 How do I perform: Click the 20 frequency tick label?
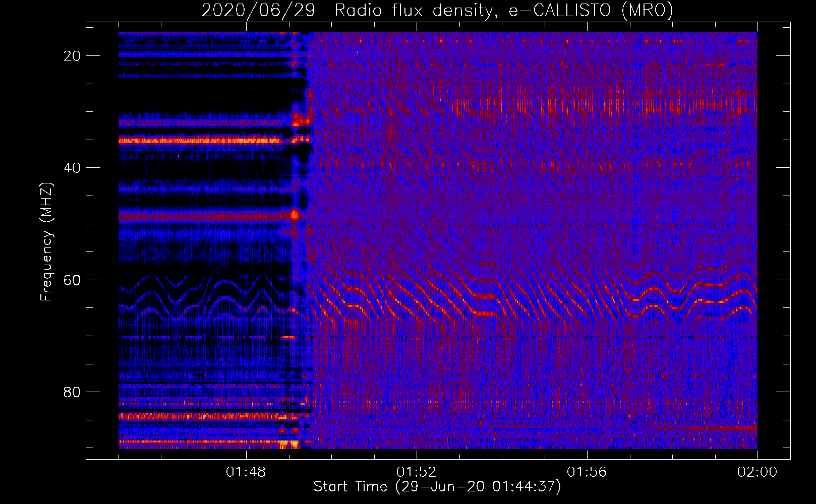(x=72, y=56)
